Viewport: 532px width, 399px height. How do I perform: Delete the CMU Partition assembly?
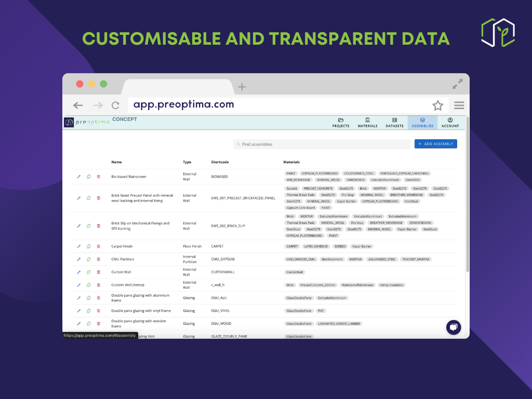coord(98,259)
